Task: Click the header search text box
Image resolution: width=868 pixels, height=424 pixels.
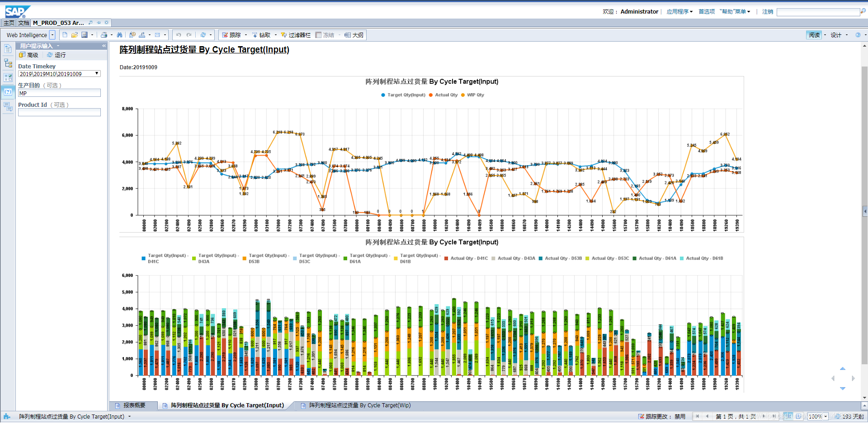Action: tap(818, 12)
